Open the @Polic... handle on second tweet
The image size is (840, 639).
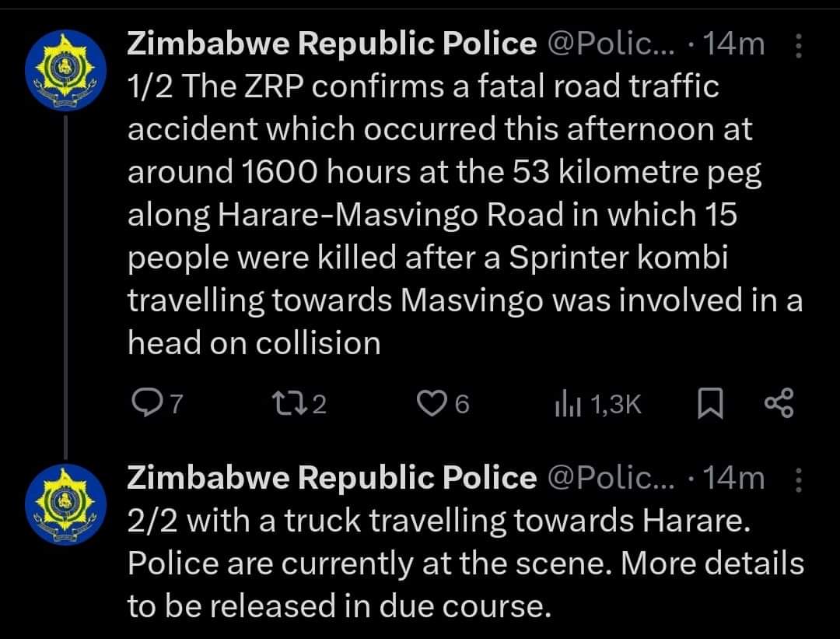point(612,478)
